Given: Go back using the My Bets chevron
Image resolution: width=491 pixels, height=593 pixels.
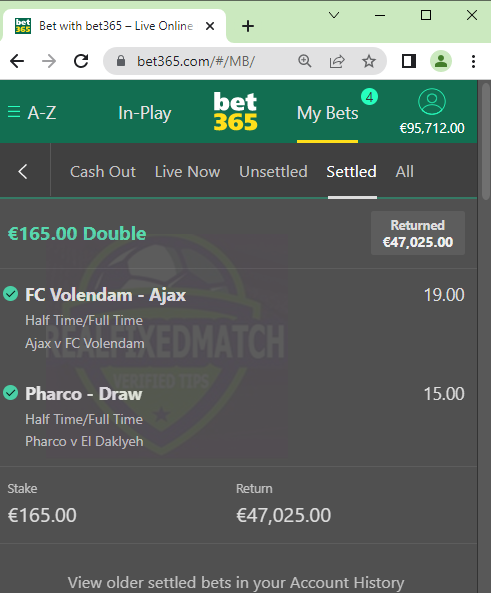Looking at the screenshot, I should (23, 172).
